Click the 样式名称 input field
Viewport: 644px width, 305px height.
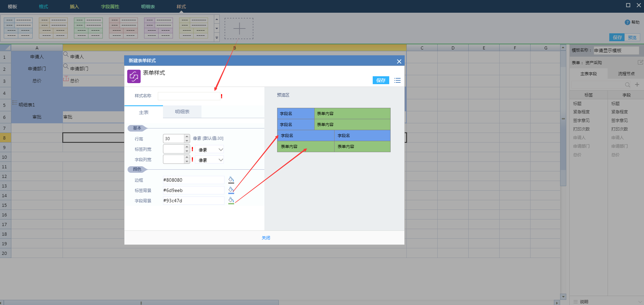pyautogui.click(x=189, y=96)
